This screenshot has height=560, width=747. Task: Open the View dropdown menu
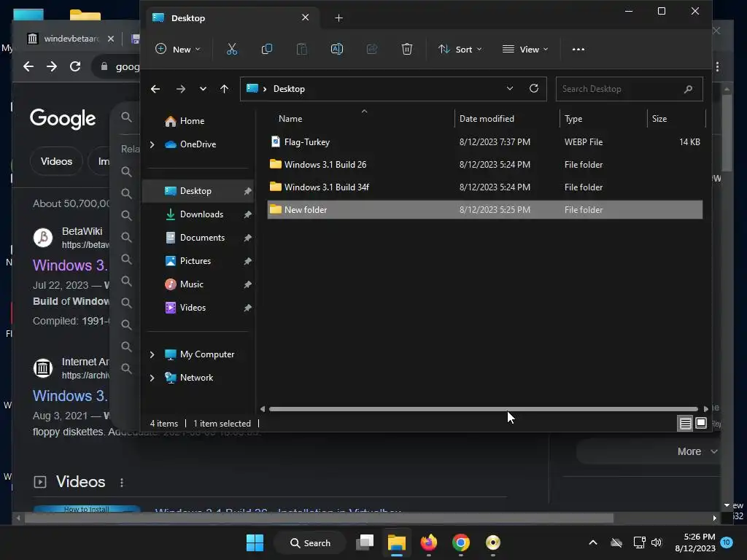pyautogui.click(x=525, y=49)
